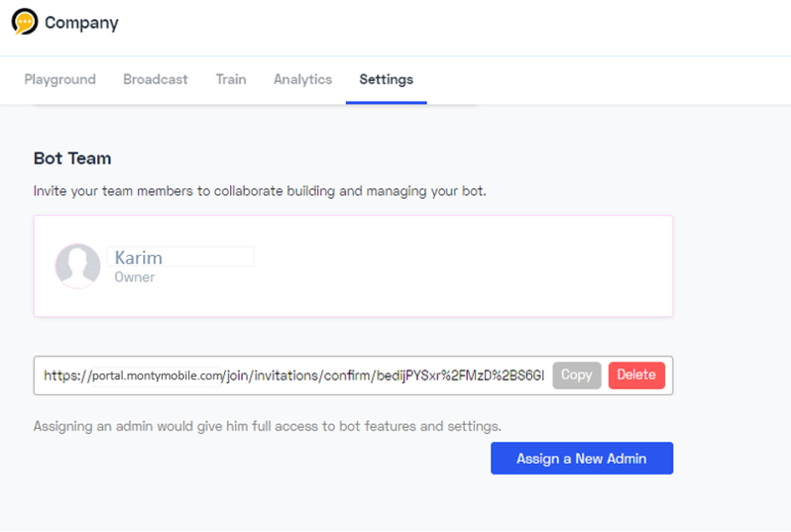The height and width of the screenshot is (532, 791).
Task: Delete the invitation link
Action: (x=637, y=375)
